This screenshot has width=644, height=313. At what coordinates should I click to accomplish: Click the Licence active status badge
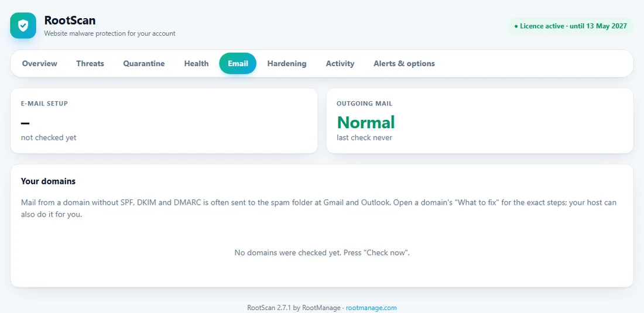570,26
